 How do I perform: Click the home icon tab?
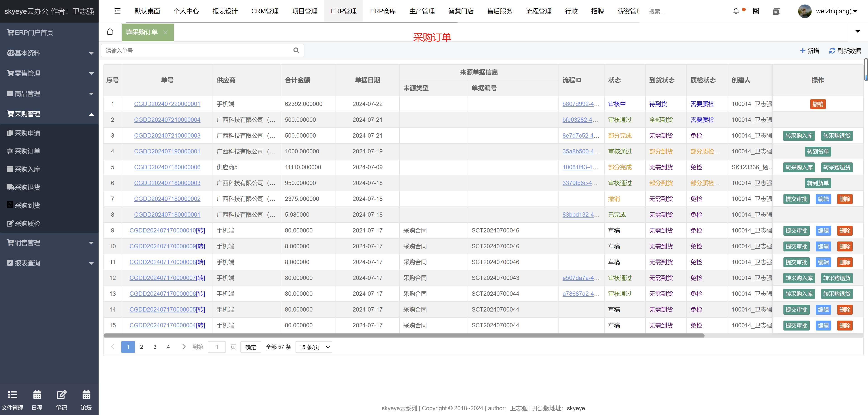110,32
